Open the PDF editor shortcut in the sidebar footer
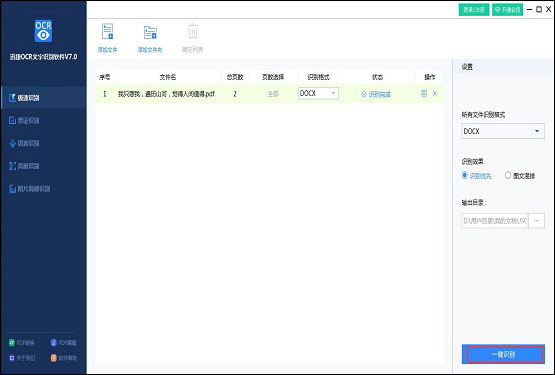 (63, 342)
